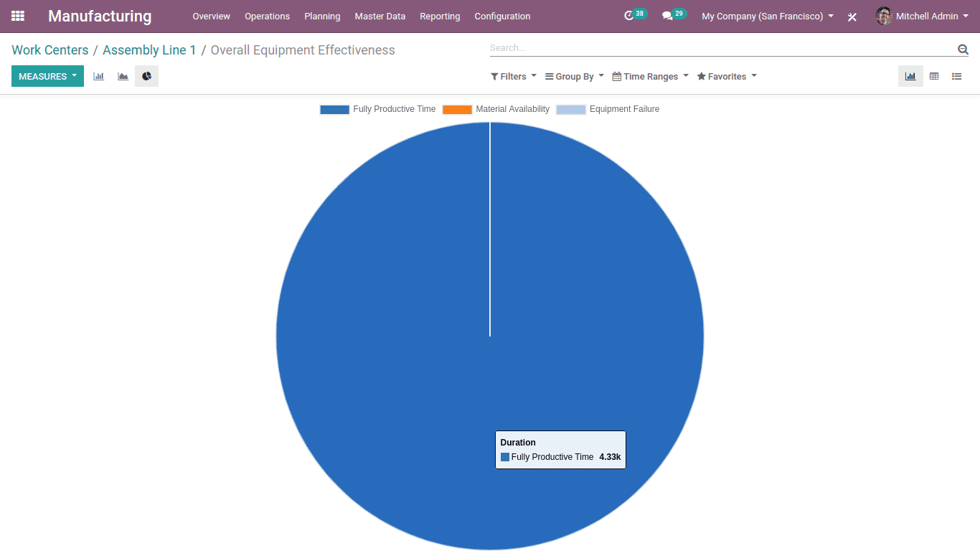Open the Planning menu
The width and height of the screenshot is (980, 551).
pyautogui.click(x=322, y=16)
